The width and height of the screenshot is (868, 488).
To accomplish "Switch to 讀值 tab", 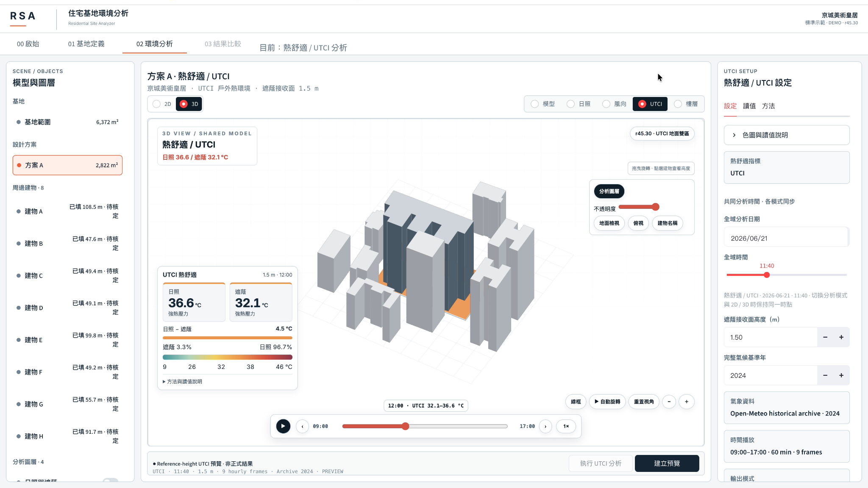I will 749,106.
